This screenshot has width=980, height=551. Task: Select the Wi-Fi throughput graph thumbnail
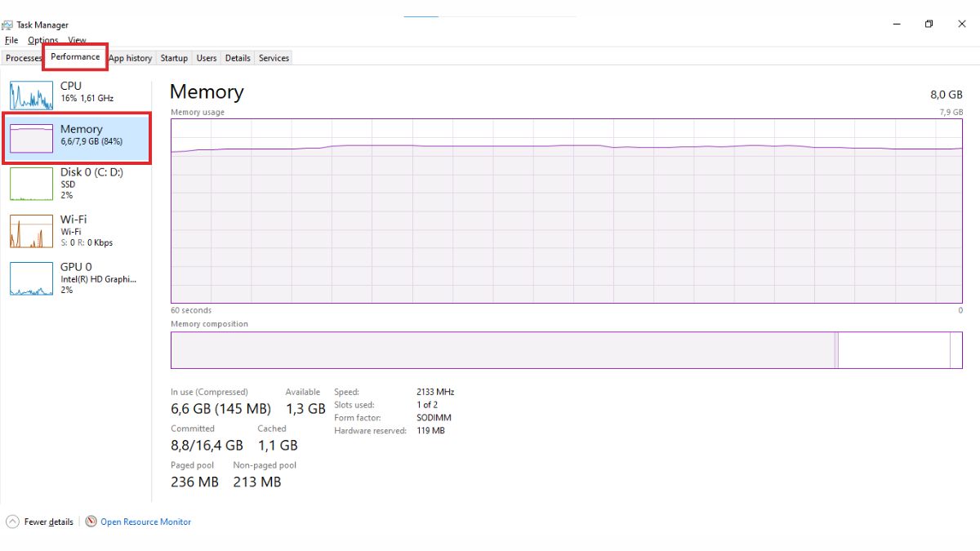(x=31, y=231)
